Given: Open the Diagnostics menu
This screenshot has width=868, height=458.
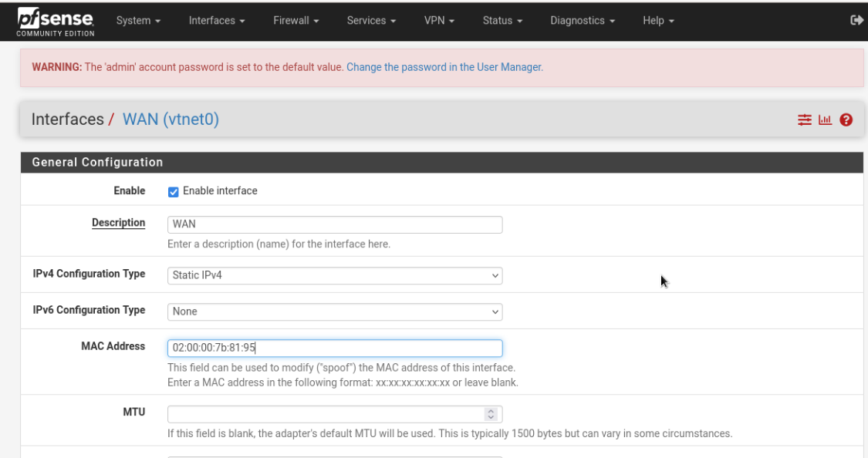Looking at the screenshot, I should pyautogui.click(x=583, y=21).
